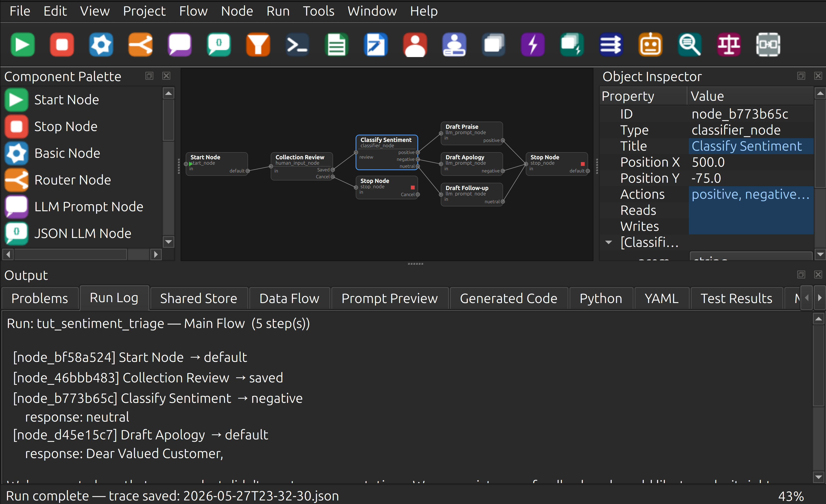Click the terminal prompt toolbar icon
Screen dimensions: 826x504
297,45
